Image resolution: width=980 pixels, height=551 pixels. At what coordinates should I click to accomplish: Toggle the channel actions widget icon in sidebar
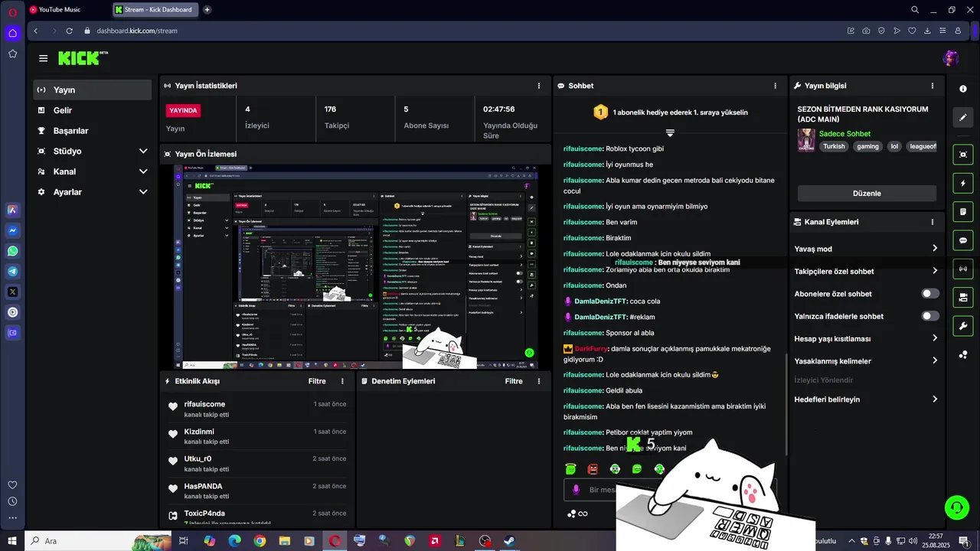click(963, 297)
